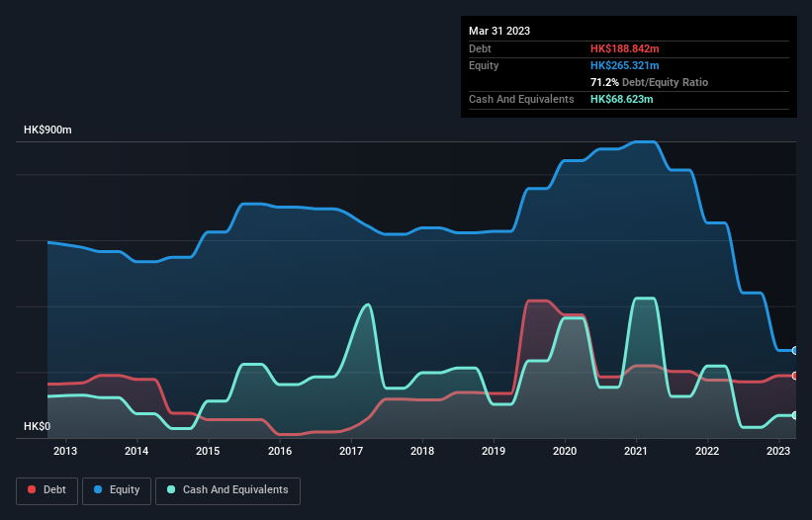Select the teal Cash endpoint marker

coord(795,415)
